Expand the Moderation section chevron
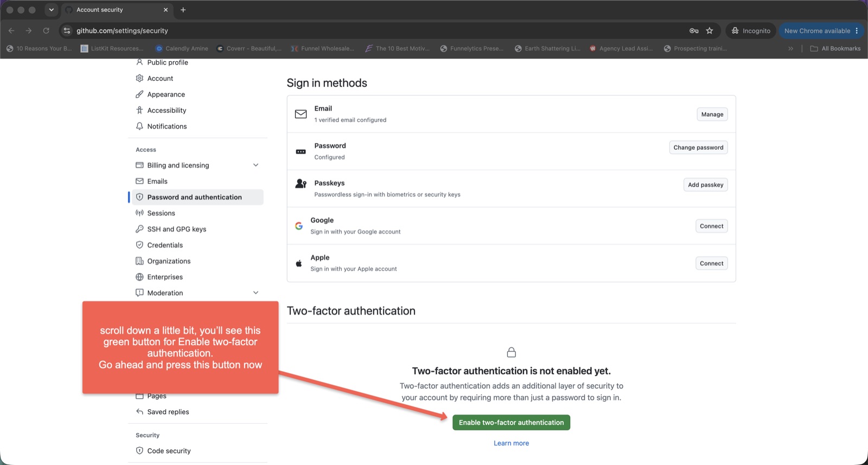Screen dimensions: 868x465 tap(256, 292)
